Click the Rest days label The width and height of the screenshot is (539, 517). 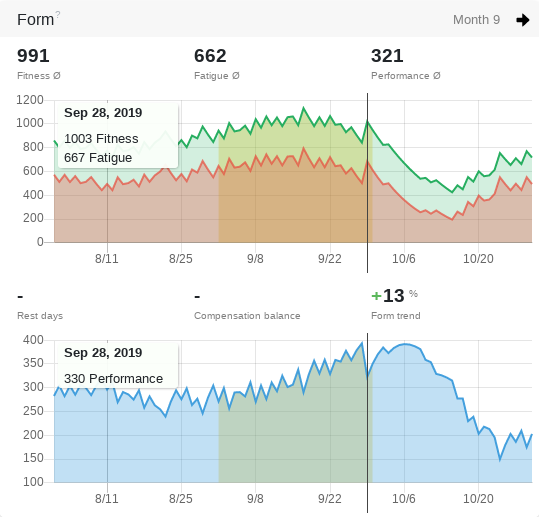pos(40,316)
